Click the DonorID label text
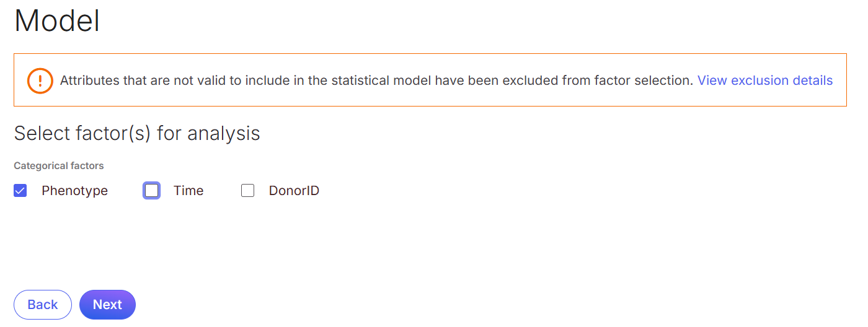This screenshot has height=327, width=868. tap(294, 191)
